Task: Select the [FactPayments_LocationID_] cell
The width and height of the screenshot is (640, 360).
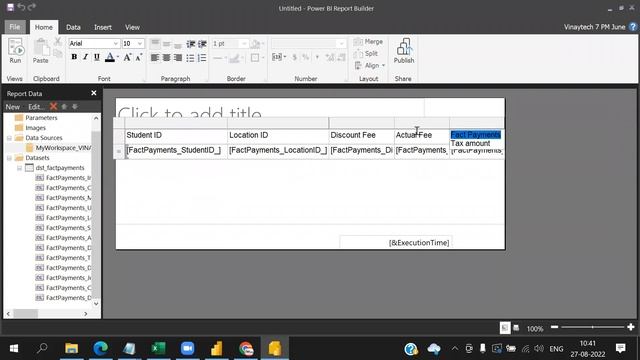Action: click(x=278, y=151)
